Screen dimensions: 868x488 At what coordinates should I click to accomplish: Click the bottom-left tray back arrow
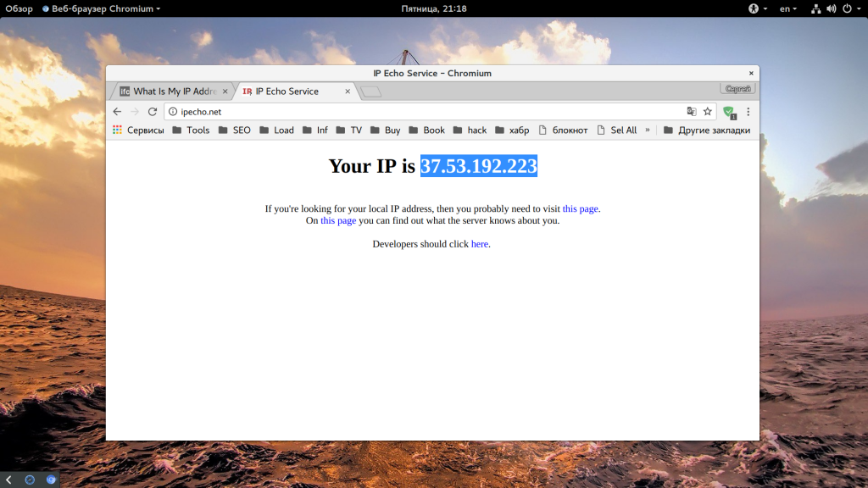point(8,480)
